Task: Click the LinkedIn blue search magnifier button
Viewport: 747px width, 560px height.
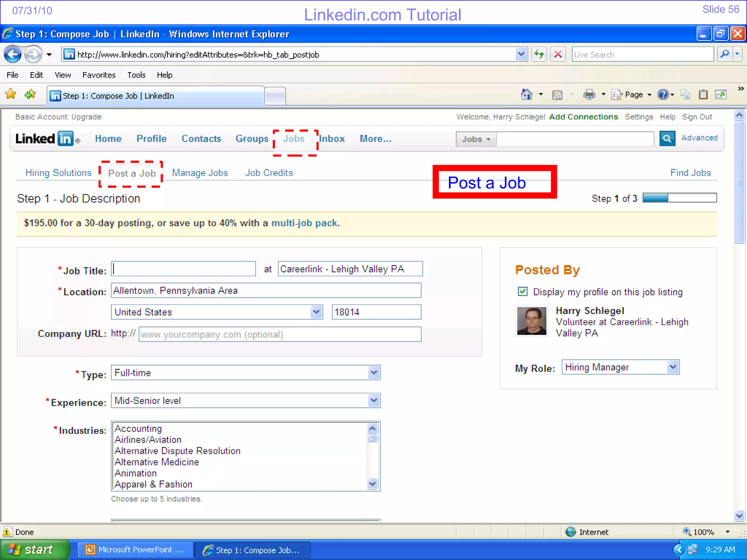Action: click(667, 139)
